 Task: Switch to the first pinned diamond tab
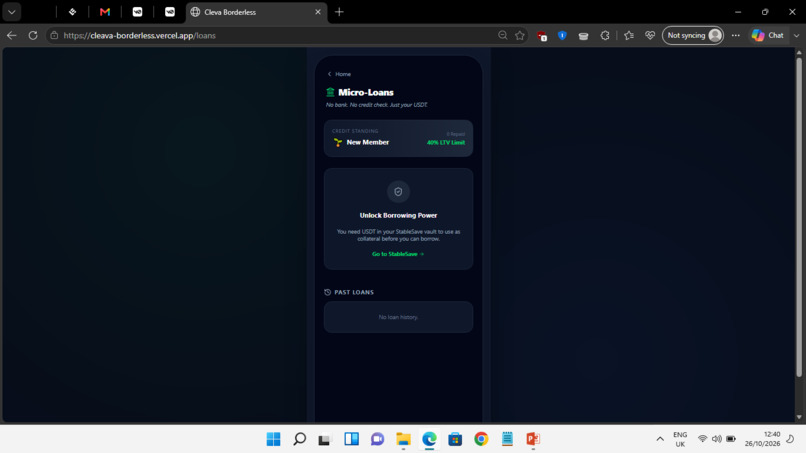(x=72, y=12)
